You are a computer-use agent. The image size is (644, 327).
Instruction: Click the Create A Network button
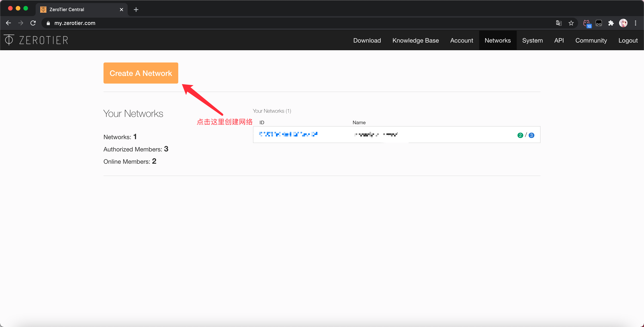pos(141,73)
